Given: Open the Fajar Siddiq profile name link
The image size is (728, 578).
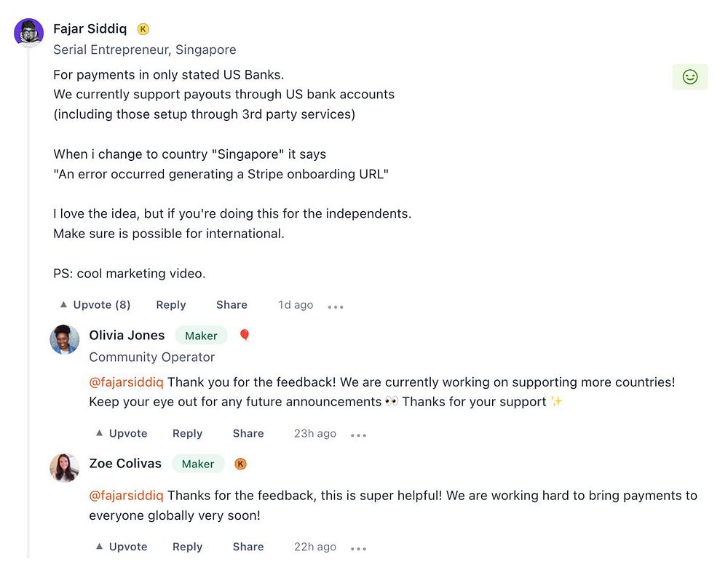Looking at the screenshot, I should pyautogui.click(x=90, y=29).
